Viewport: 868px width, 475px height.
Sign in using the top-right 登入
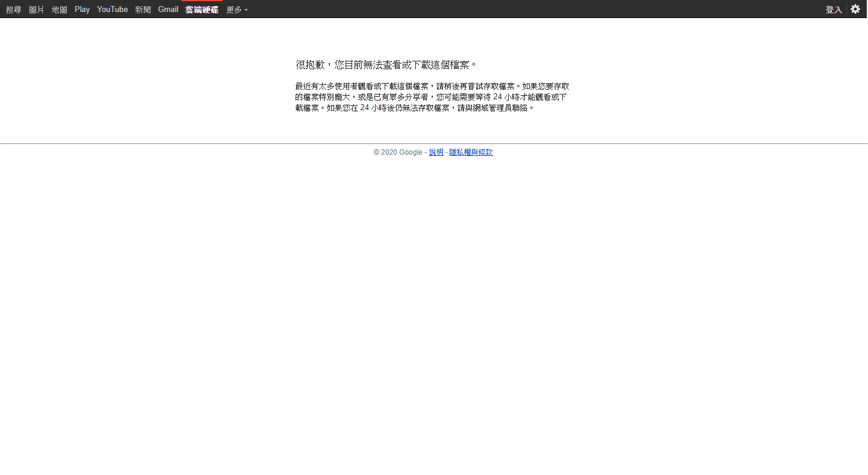point(833,9)
